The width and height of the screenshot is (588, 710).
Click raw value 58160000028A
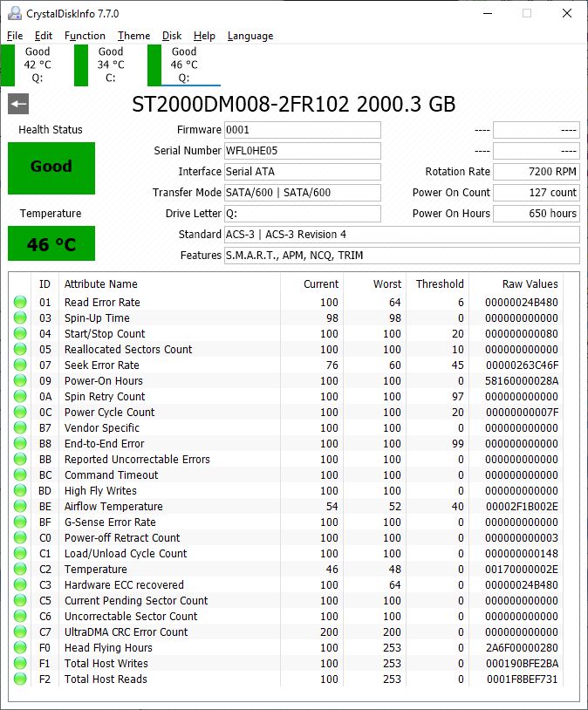(522, 381)
